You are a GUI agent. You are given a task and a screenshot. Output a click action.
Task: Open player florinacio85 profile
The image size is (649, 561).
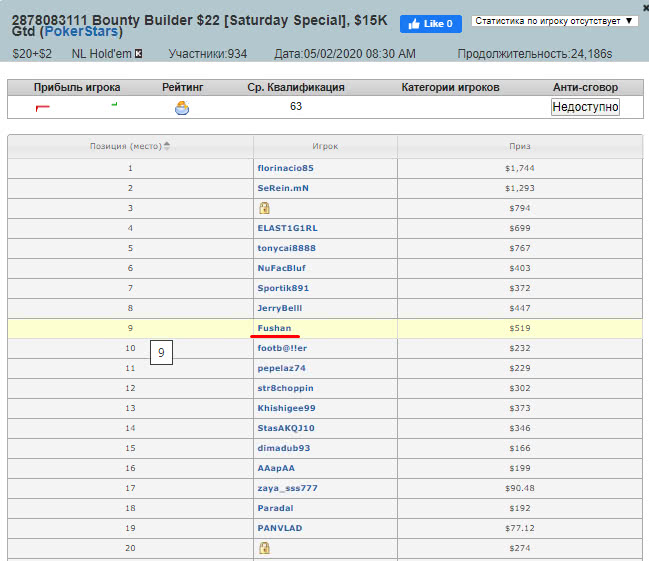click(285, 168)
